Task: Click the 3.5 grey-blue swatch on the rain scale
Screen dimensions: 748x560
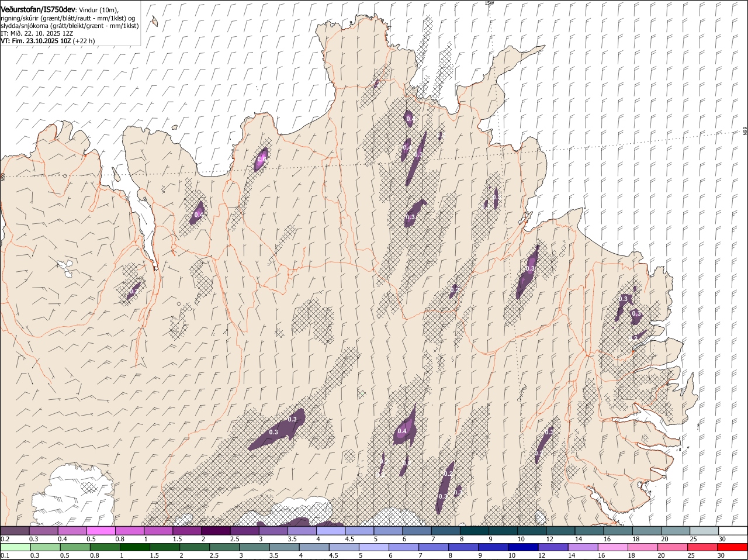Action: (x=284, y=547)
